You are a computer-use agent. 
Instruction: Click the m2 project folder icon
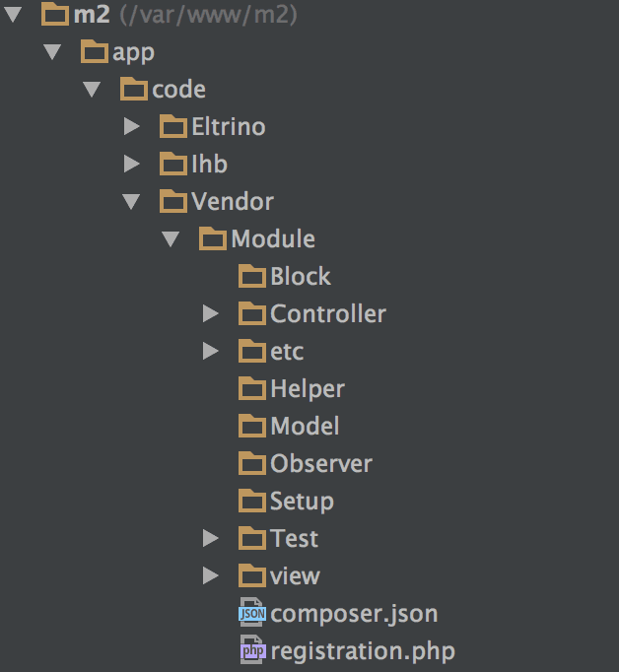(55, 15)
